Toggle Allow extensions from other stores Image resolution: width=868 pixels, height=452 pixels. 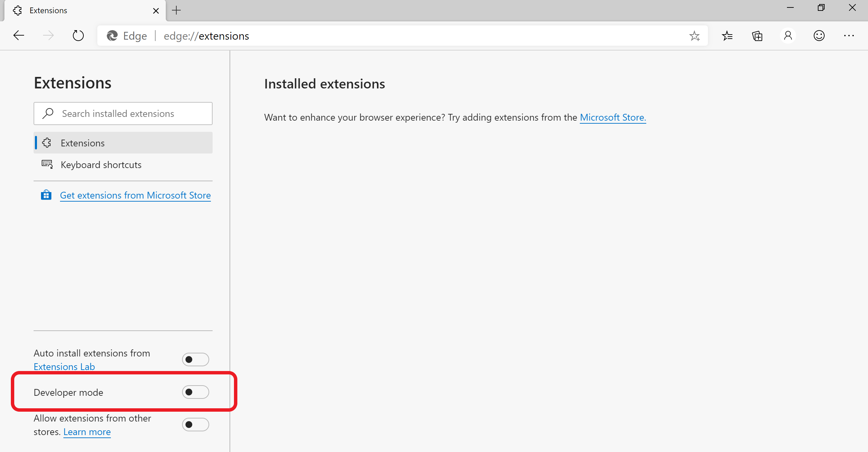[195, 425]
